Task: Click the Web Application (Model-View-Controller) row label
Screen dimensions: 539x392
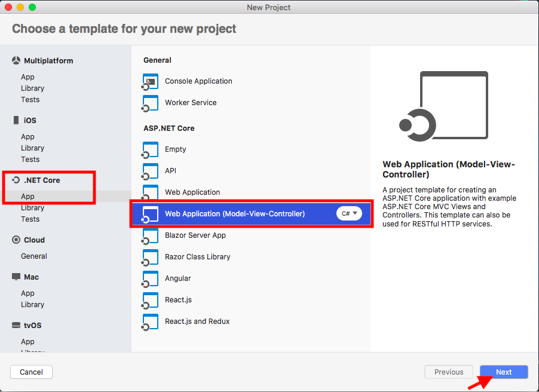Action: [235, 214]
